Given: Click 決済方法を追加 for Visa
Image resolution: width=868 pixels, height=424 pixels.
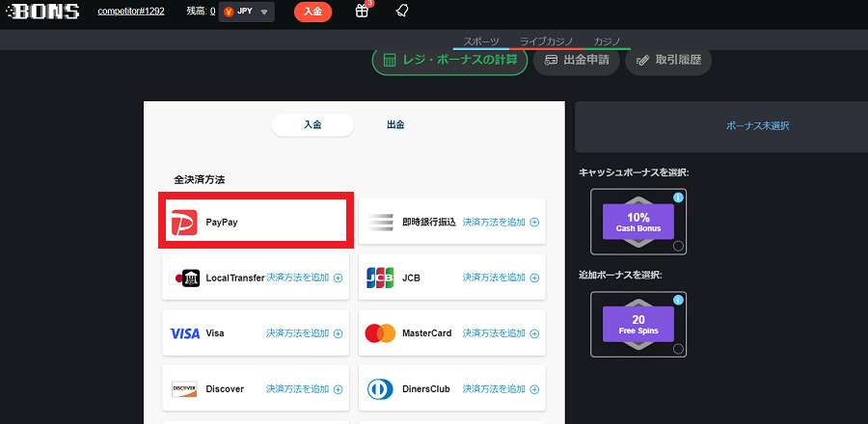Looking at the screenshot, I should 298,333.
